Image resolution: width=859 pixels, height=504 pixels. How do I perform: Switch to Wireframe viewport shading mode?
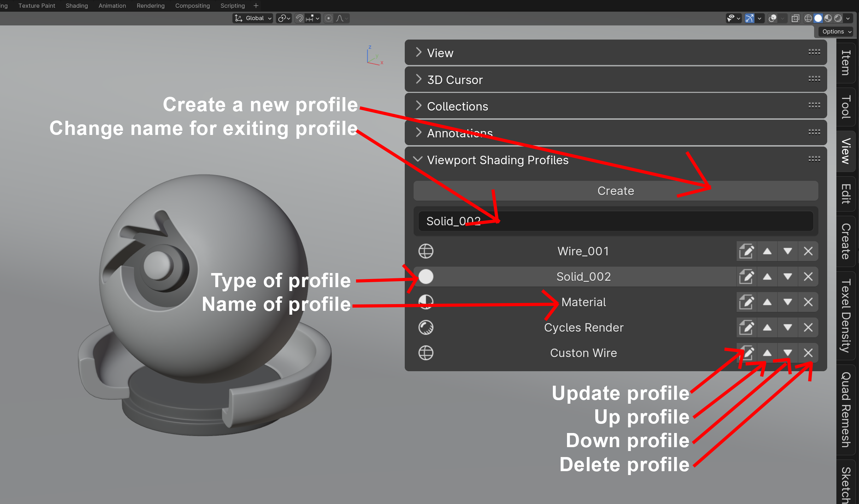[808, 18]
